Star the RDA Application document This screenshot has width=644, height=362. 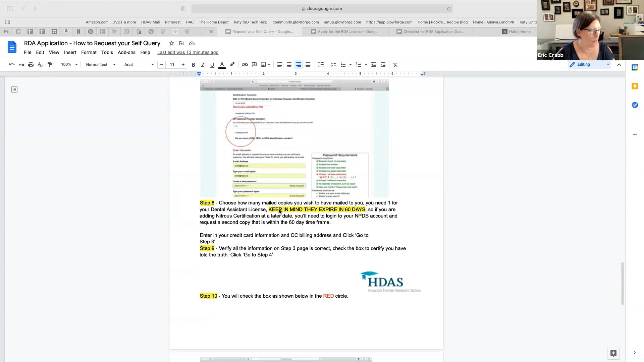coord(171,43)
